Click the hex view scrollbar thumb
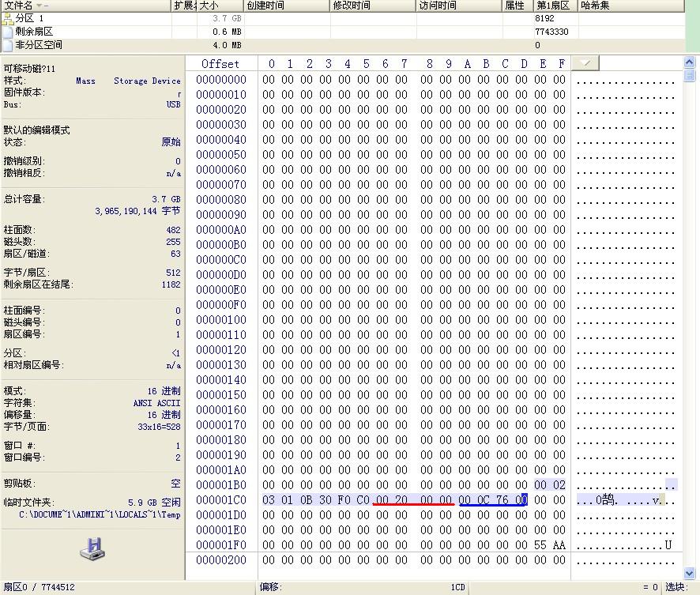The image size is (700, 595). 689,75
